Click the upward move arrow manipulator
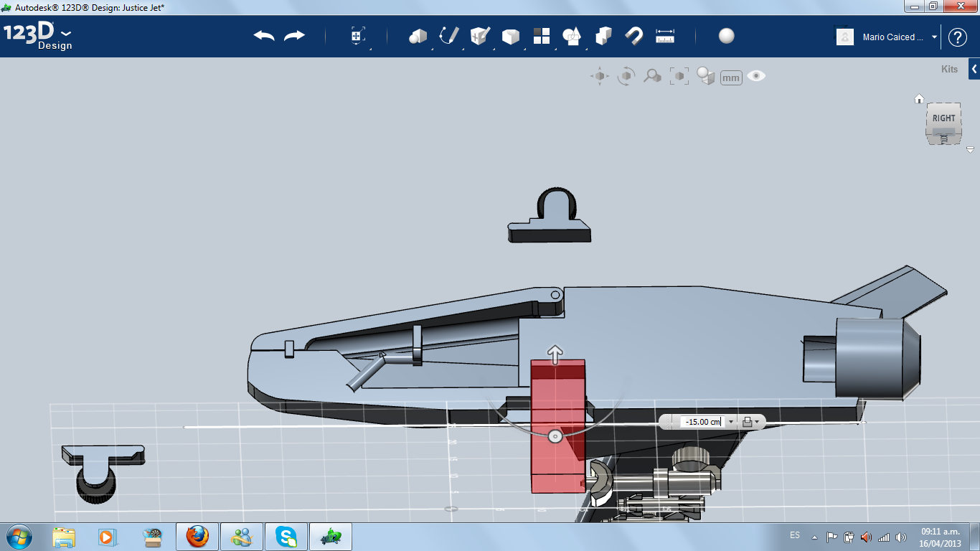The width and height of the screenshot is (980, 551). (x=555, y=353)
